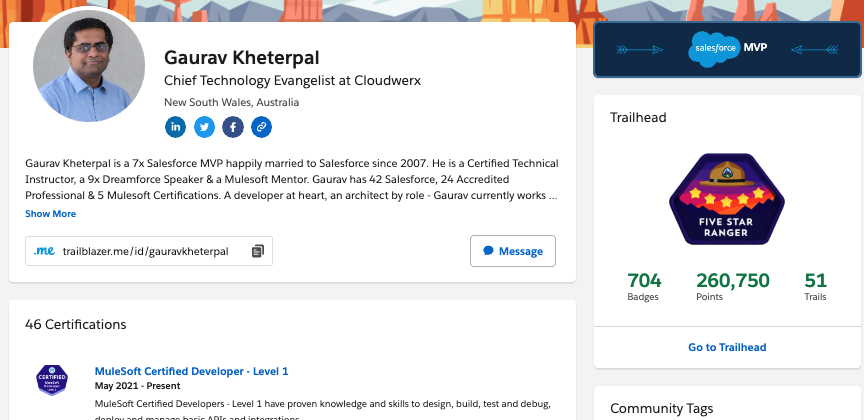Click New South Wales, Australia location
The width and height of the screenshot is (864, 420).
click(231, 103)
